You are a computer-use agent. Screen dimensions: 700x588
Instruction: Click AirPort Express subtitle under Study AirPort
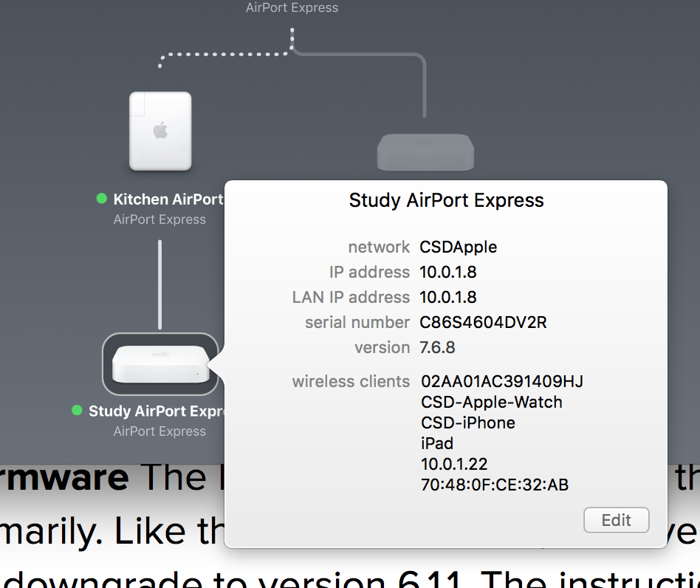159,431
